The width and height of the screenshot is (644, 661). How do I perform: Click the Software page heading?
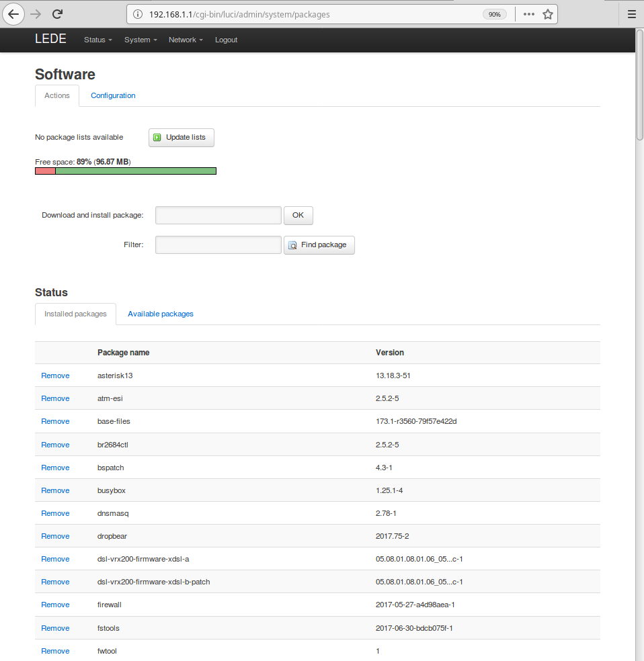coord(65,74)
